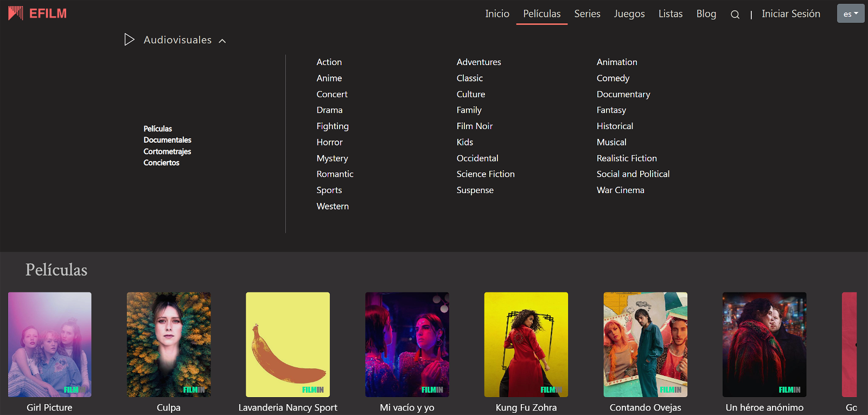Choose the Family genre
Image resolution: width=868 pixels, height=415 pixels.
469,110
